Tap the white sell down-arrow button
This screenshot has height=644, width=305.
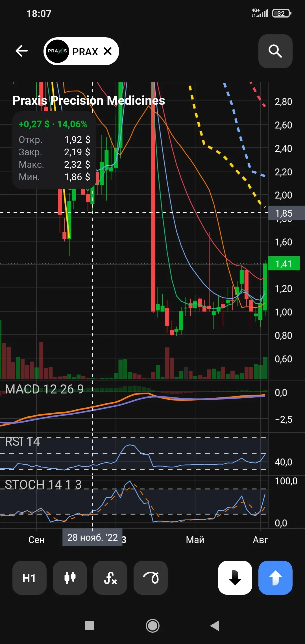tap(235, 578)
